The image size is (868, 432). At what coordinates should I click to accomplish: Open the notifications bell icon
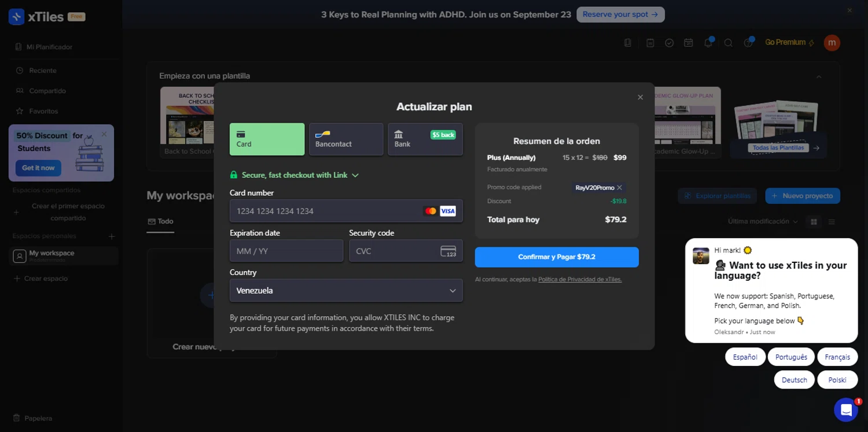(x=708, y=43)
